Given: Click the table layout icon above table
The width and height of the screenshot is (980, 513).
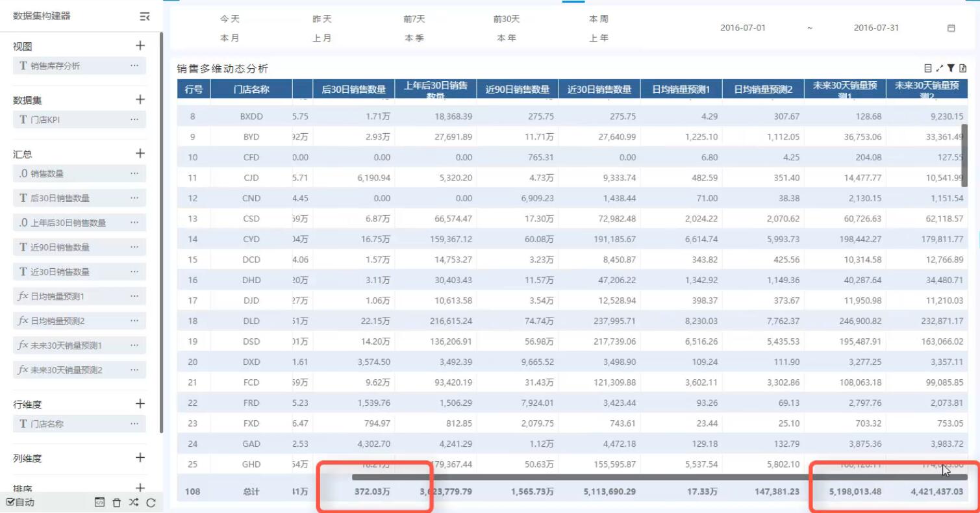Looking at the screenshot, I should [x=928, y=68].
